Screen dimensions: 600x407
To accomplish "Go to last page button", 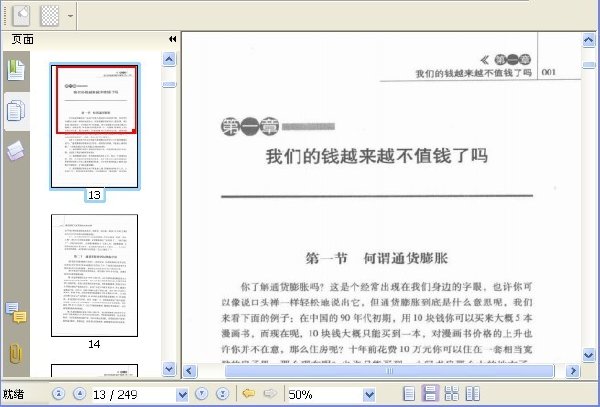I will pos(223,394).
